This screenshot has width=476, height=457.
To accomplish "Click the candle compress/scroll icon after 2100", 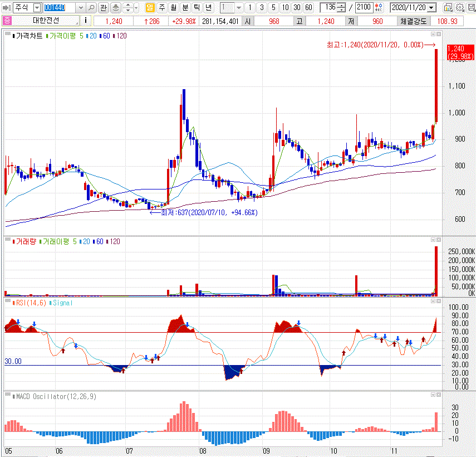I will tap(378, 8).
